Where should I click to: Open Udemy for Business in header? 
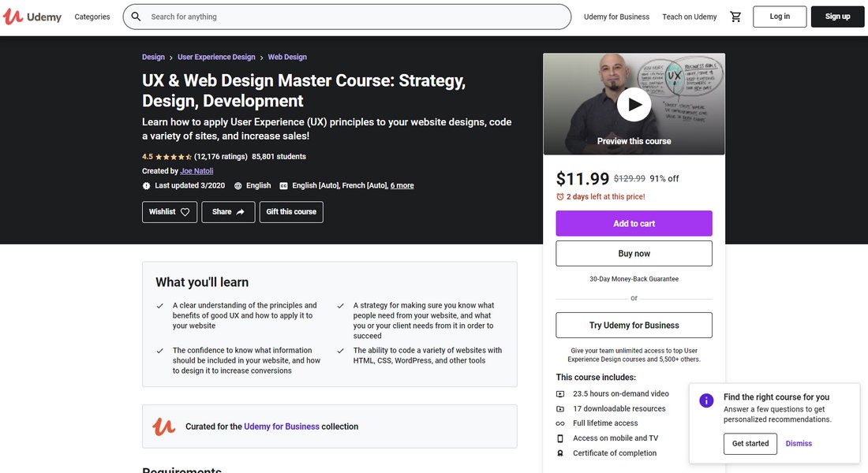tap(617, 17)
